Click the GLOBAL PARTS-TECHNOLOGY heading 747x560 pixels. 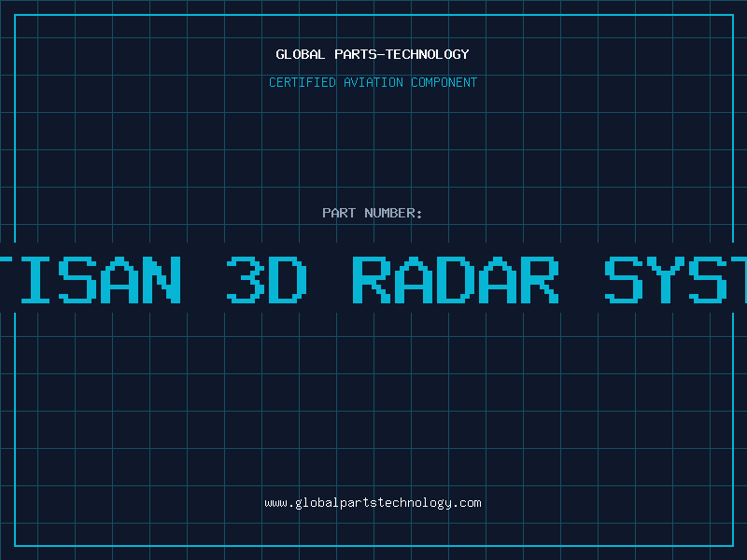click(x=373, y=54)
